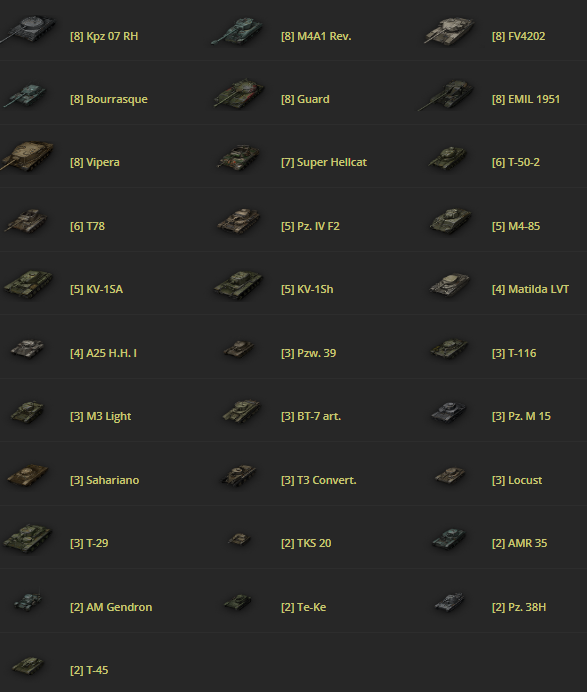Select the Pz. M 15 tank thumbnail

tap(449, 412)
